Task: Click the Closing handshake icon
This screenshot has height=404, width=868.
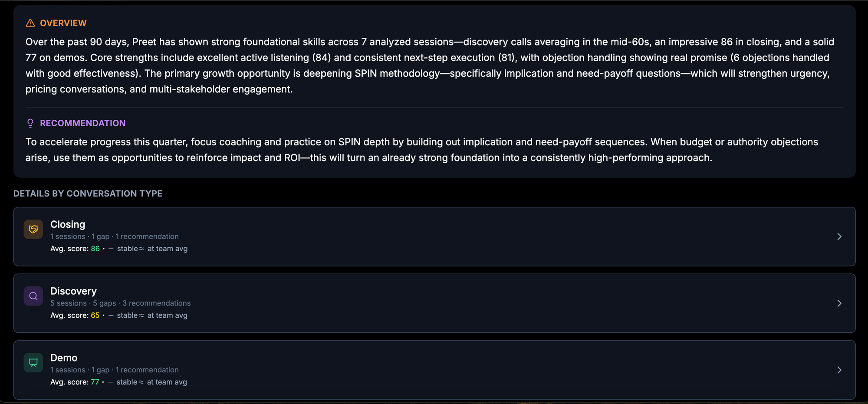Action: click(x=33, y=229)
